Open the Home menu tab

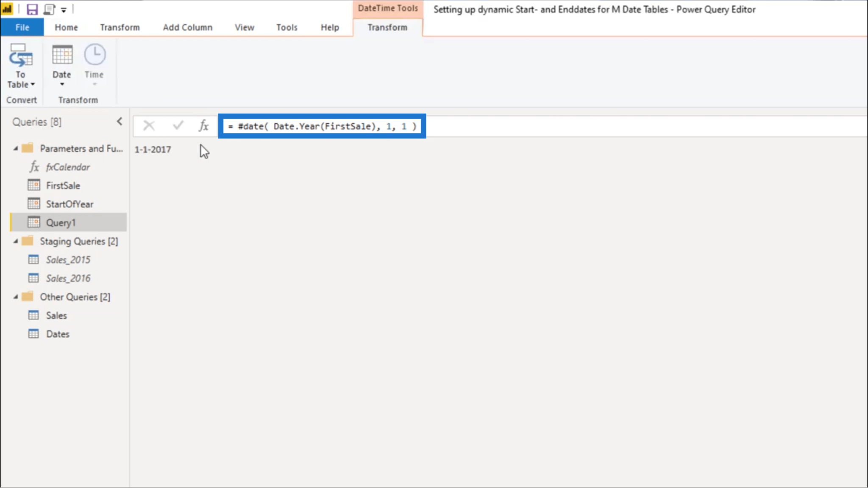click(x=66, y=28)
